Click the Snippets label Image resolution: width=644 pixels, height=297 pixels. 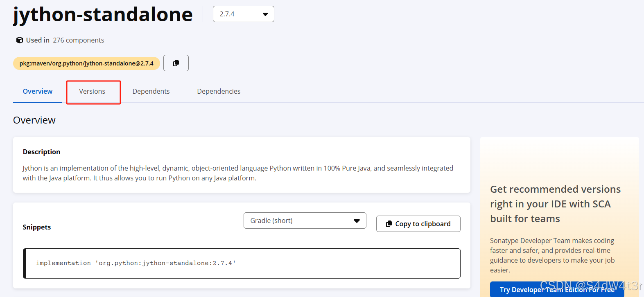pyautogui.click(x=37, y=227)
